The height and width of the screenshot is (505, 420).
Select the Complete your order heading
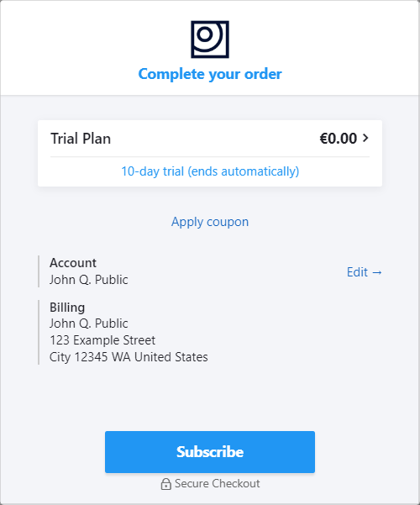[210, 74]
